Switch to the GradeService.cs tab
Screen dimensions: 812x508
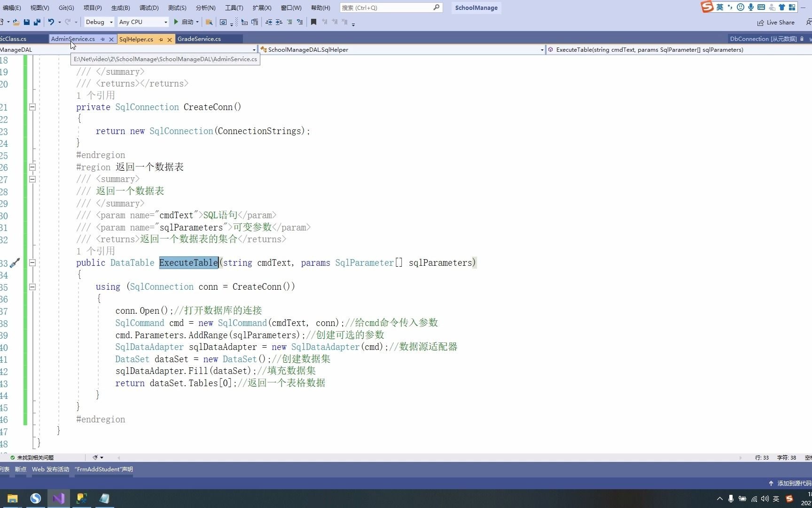pyautogui.click(x=199, y=39)
